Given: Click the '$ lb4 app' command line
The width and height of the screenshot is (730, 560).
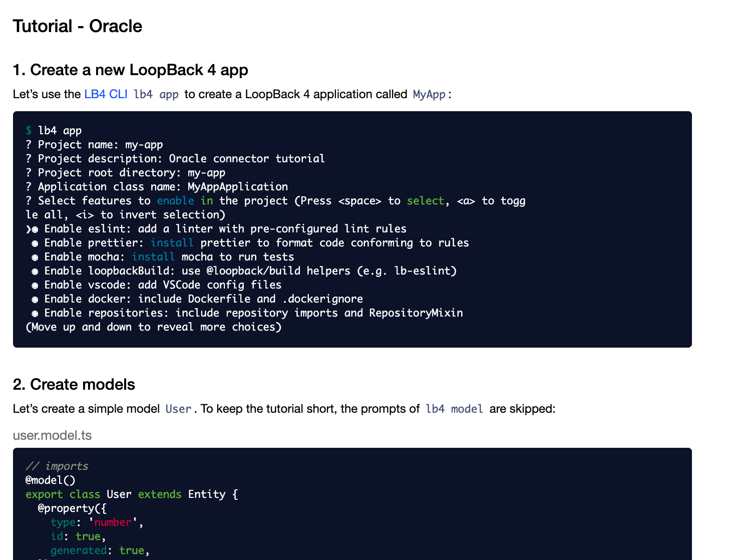Looking at the screenshot, I should 54,131.
